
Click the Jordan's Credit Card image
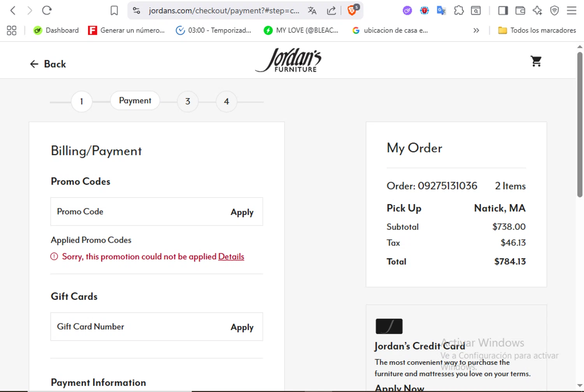coord(389,326)
